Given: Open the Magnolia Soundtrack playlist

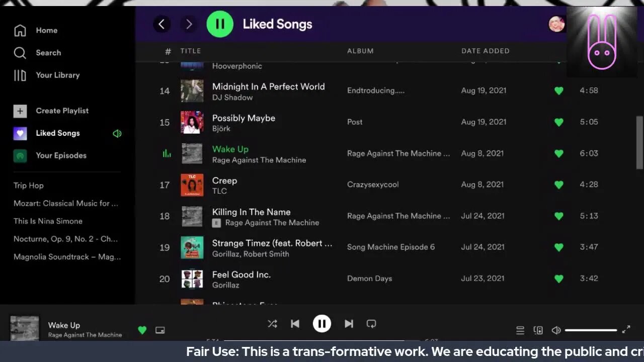Looking at the screenshot, I should pos(67,256).
